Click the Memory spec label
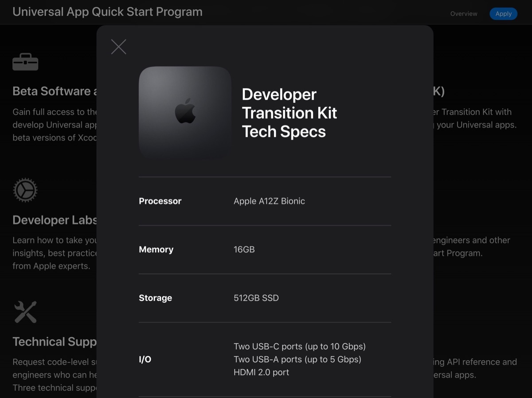Image resolution: width=532 pixels, height=398 pixels. [x=156, y=249]
